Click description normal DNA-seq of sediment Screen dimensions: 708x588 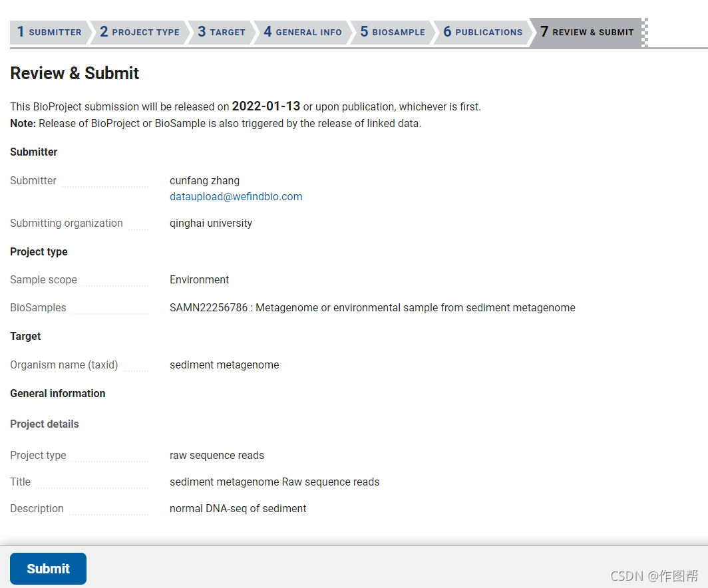click(x=238, y=509)
